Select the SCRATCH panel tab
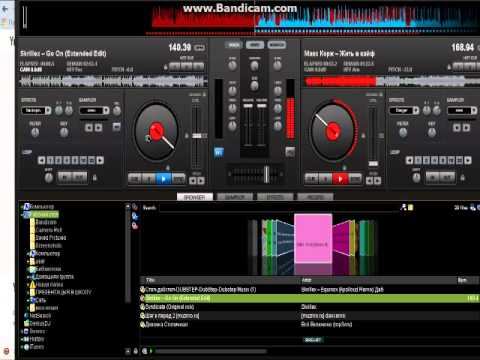 [277, 45]
